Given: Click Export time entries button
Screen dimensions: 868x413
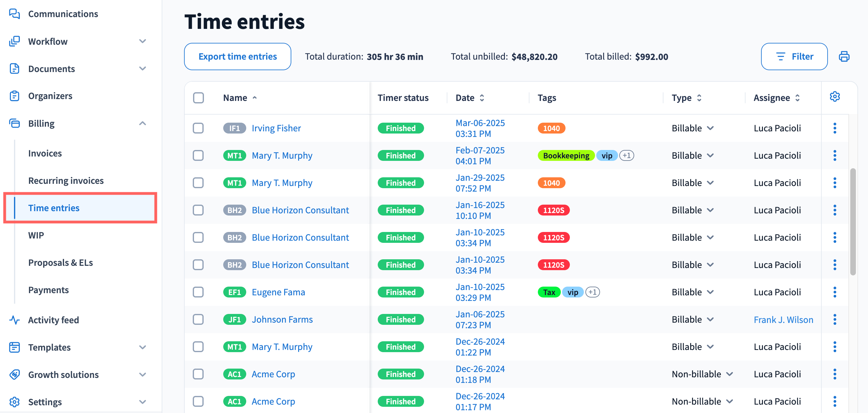Looking at the screenshot, I should pyautogui.click(x=237, y=57).
